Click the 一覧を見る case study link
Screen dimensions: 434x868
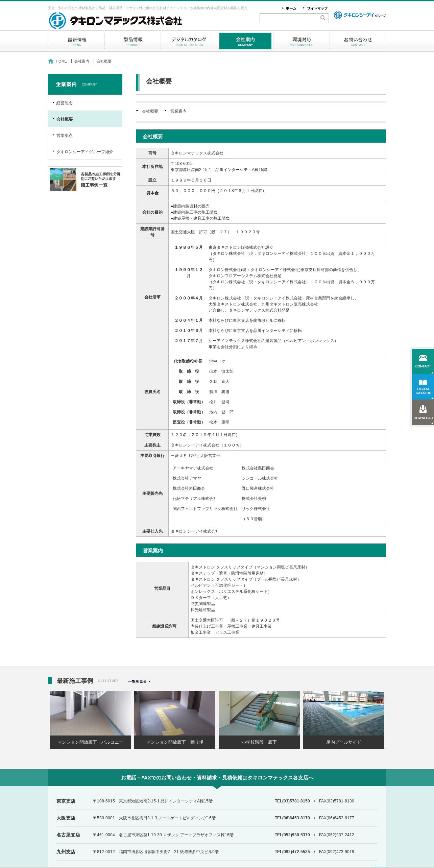139,681
